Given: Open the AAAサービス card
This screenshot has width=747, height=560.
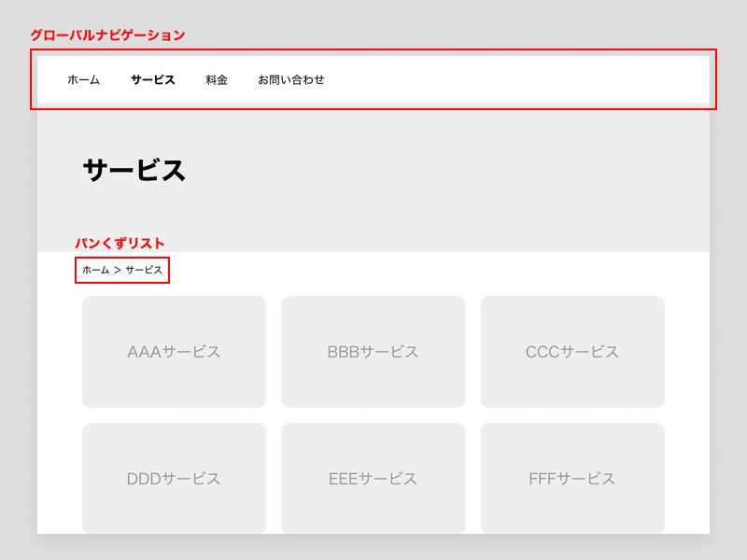Looking at the screenshot, I should (175, 352).
